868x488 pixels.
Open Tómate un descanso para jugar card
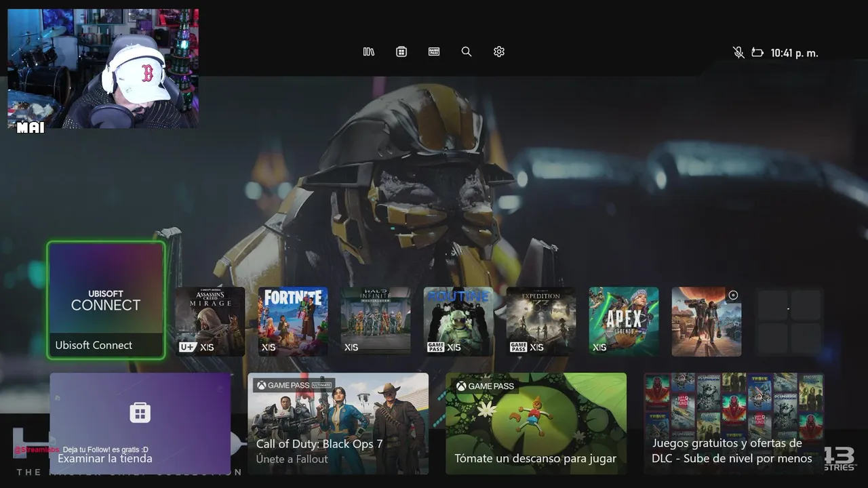pos(536,424)
